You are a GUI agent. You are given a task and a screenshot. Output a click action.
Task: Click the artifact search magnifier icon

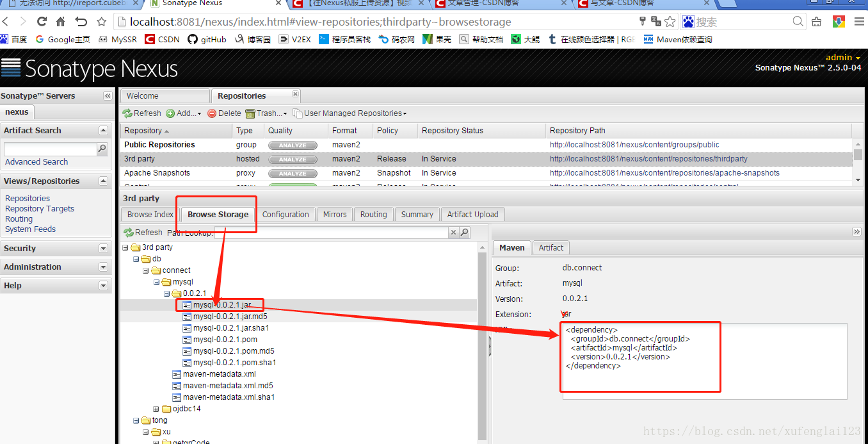[x=102, y=149]
